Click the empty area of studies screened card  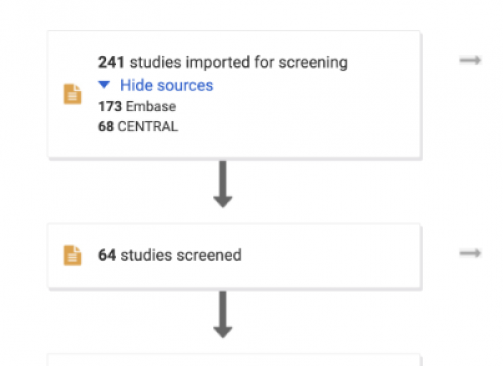[330, 255]
